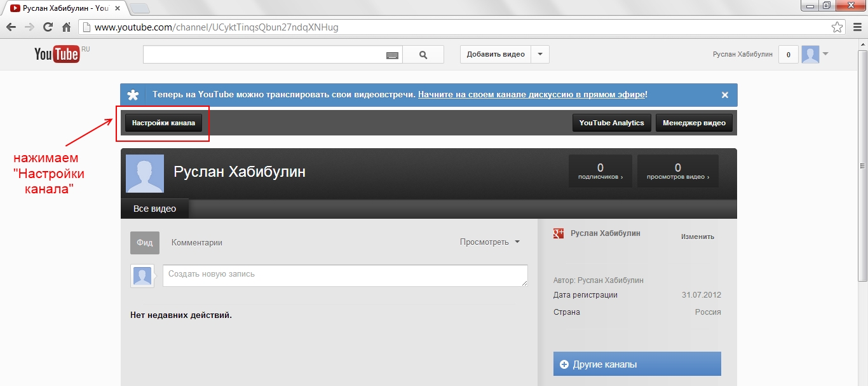Click the YouTube logo
The image size is (868, 386).
57,54
